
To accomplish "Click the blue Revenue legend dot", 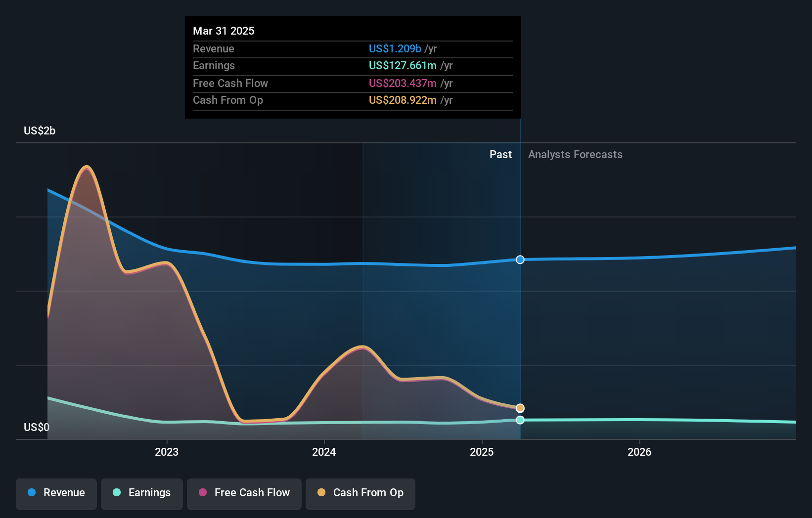I will point(32,492).
